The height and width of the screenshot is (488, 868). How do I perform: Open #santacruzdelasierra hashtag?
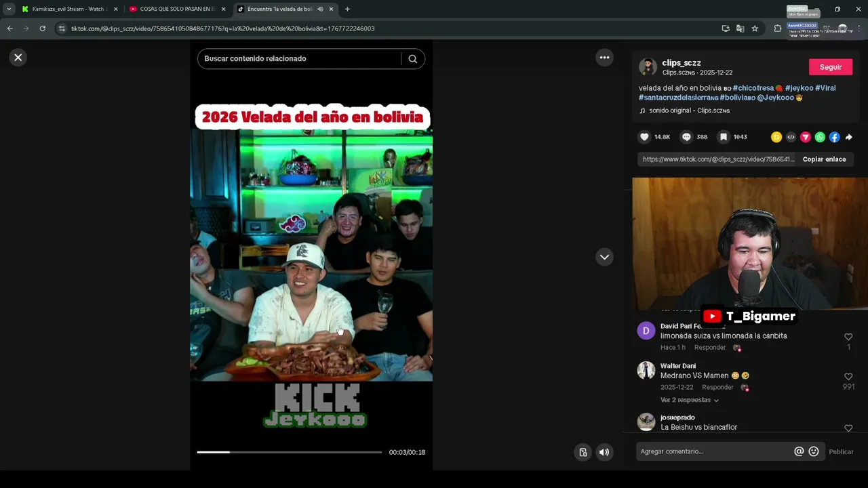(678, 98)
